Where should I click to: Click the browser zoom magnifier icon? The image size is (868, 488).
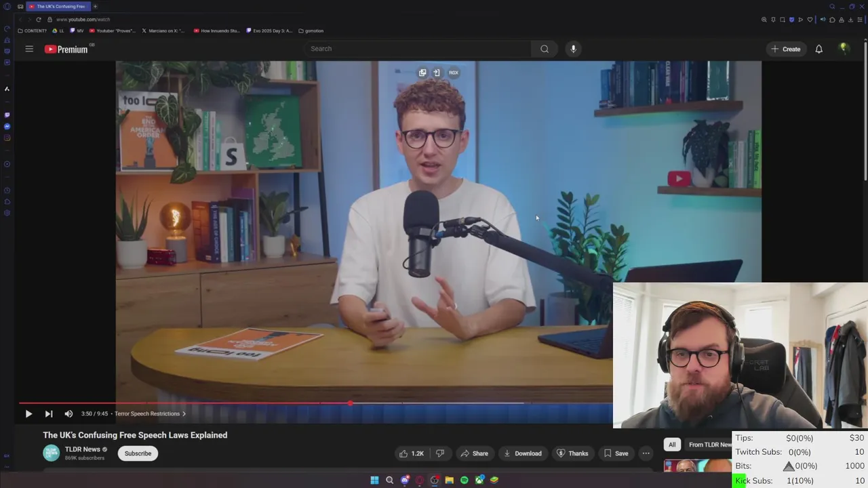click(x=764, y=20)
